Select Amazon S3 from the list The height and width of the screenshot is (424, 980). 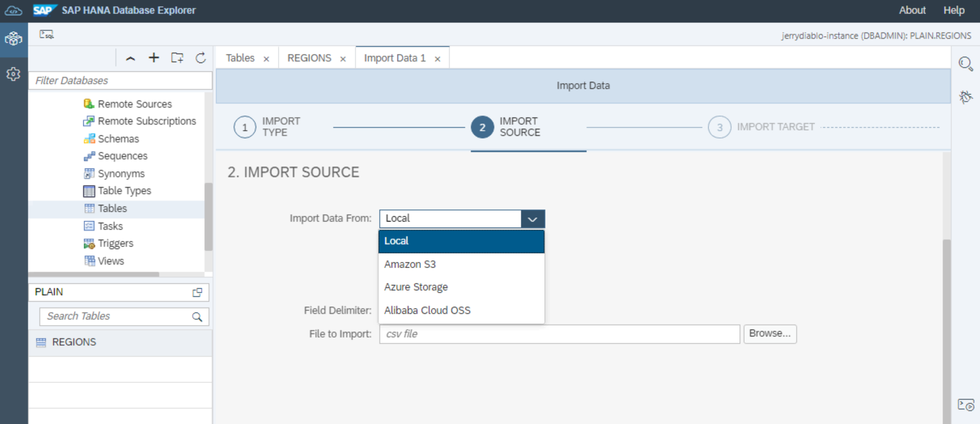[410, 264]
